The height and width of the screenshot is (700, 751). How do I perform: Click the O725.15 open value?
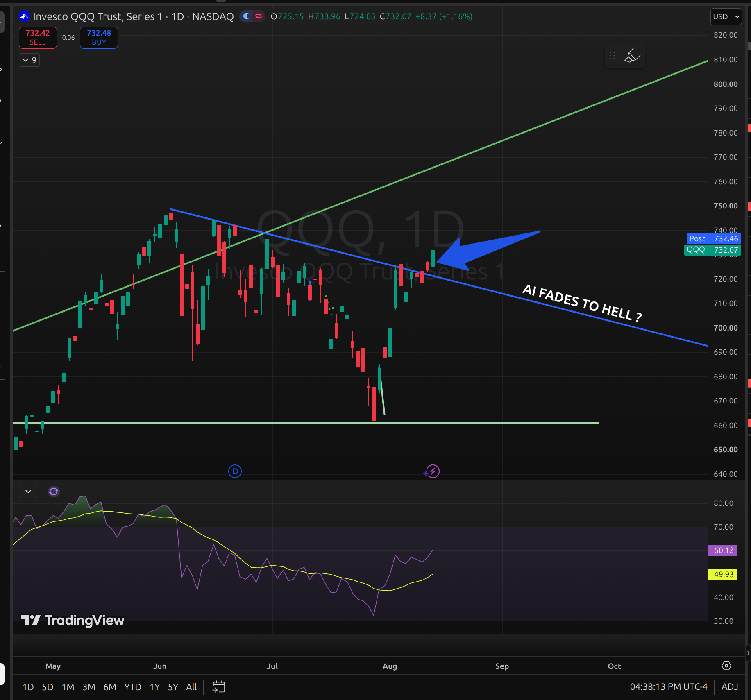[287, 16]
